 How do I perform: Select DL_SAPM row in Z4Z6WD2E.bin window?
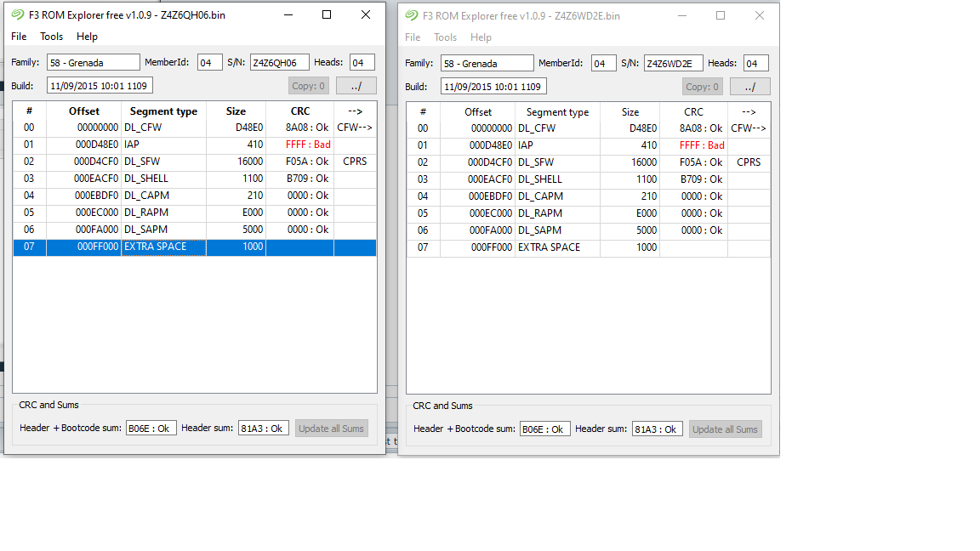[x=588, y=230]
